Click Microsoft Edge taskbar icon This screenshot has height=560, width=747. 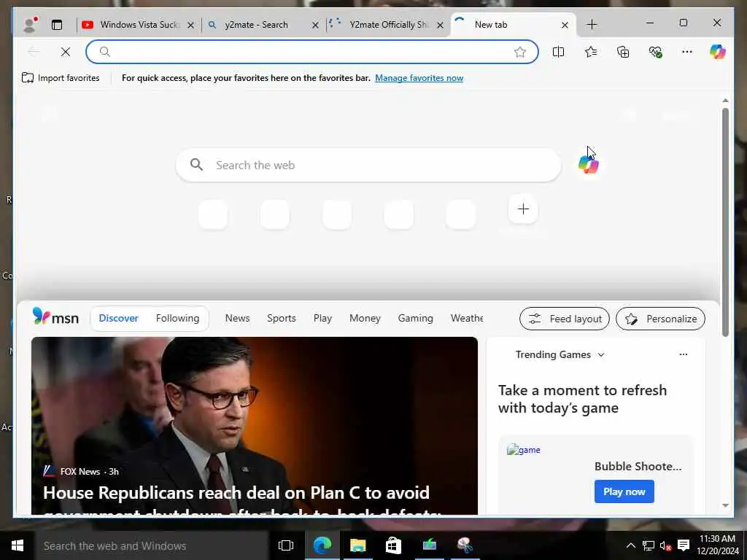click(322, 545)
